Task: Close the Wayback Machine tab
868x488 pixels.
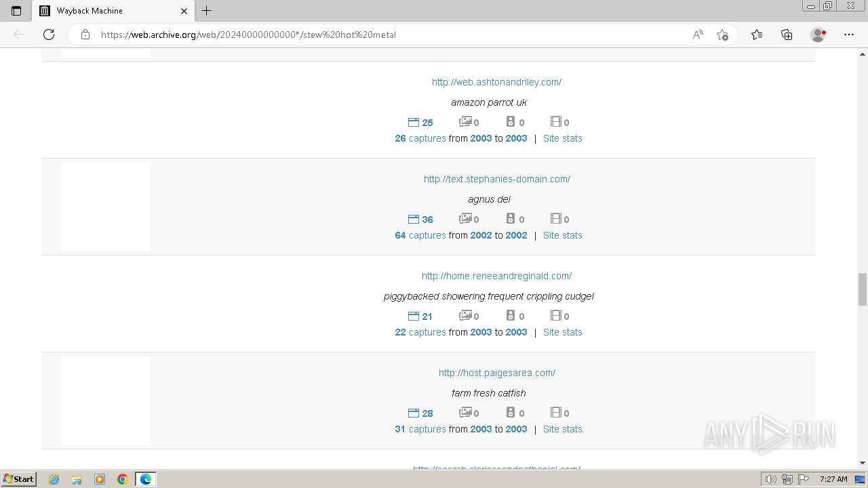Action: pyautogui.click(x=184, y=11)
